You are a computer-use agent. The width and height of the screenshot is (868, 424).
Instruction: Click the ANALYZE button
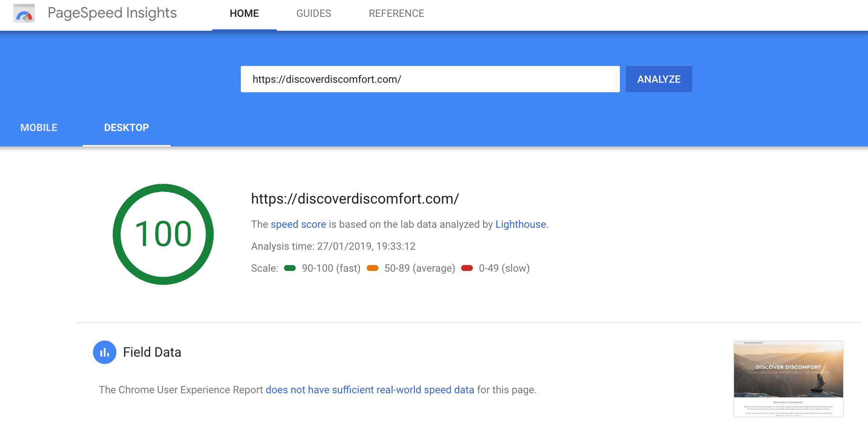[x=659, y=79]
